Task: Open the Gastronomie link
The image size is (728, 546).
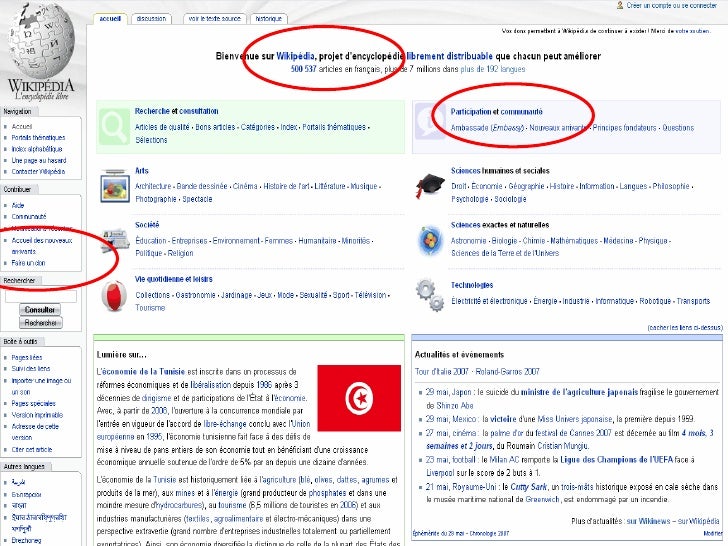Action: (195, 295)
